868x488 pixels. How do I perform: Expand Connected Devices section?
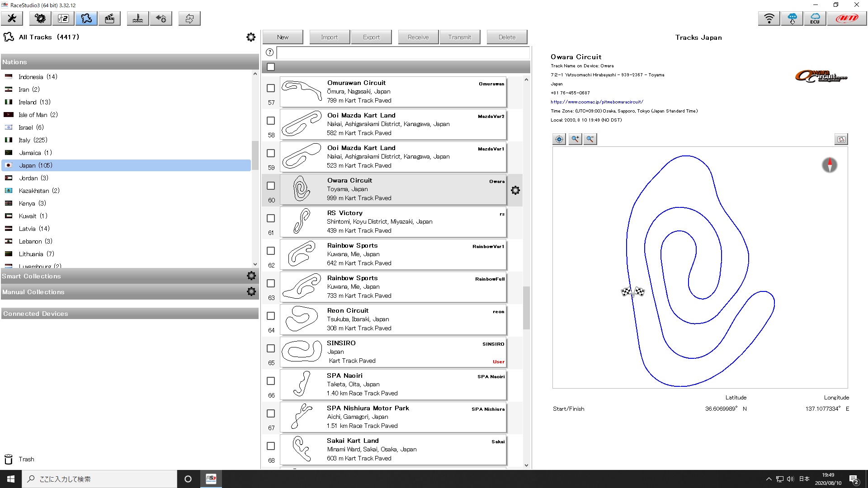point(36,314)
